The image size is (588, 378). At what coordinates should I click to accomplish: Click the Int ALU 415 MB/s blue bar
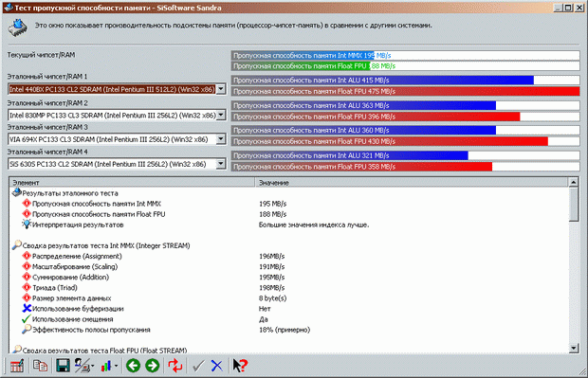pos(382,81)
